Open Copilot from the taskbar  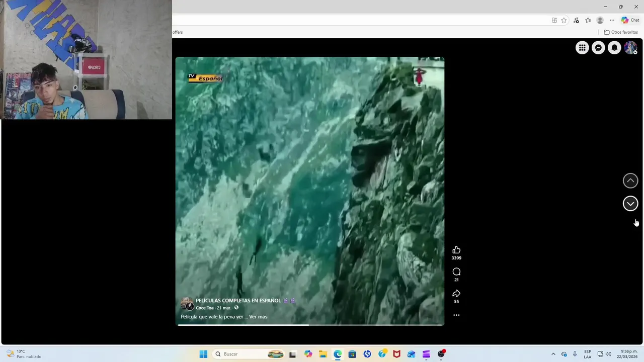pyautogui.click(x=308, y=354)
